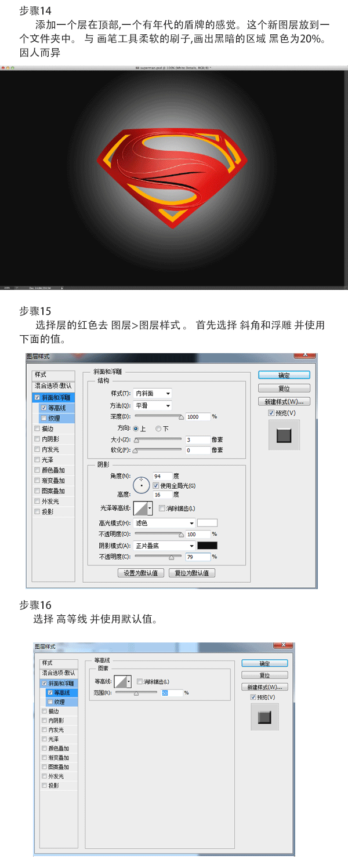Click the highlight opacity slider at 100%
Screen dimensions: 348x868
[158, 534]
